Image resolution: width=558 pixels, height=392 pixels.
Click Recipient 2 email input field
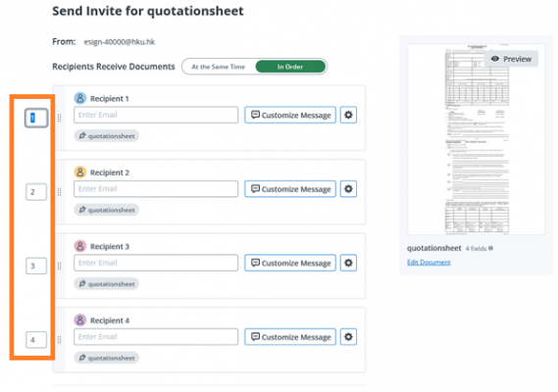pyautogui.click(x=156, y=189)
